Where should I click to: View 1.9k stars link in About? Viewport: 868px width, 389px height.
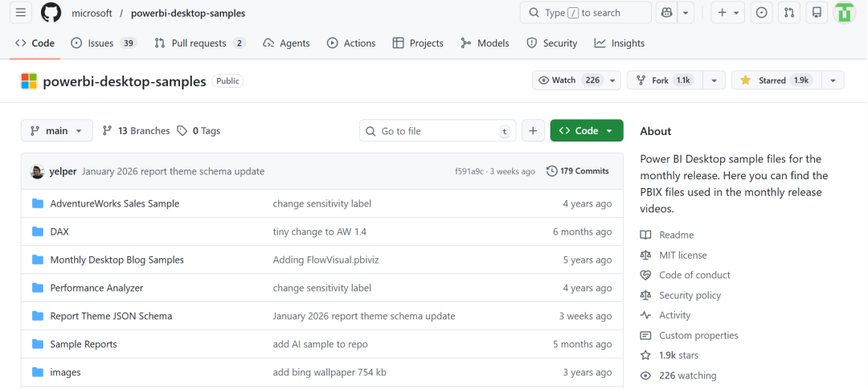(x=678, y=355)
